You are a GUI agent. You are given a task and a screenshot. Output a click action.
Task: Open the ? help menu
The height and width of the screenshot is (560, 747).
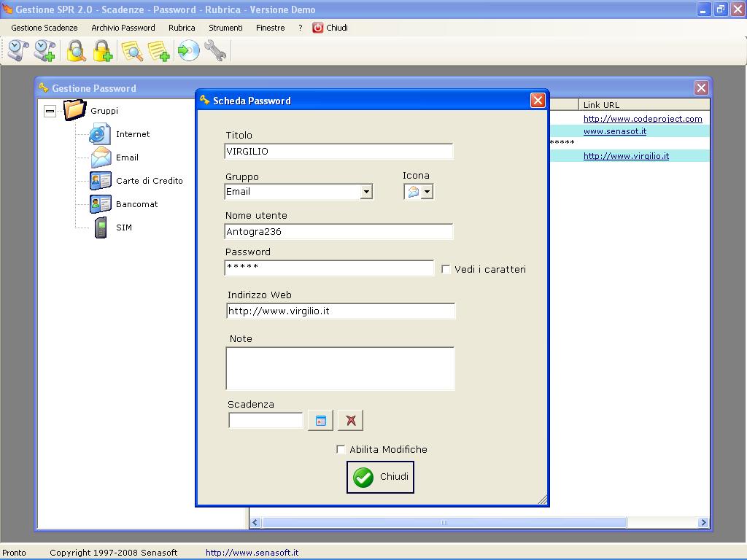(300, 28)
